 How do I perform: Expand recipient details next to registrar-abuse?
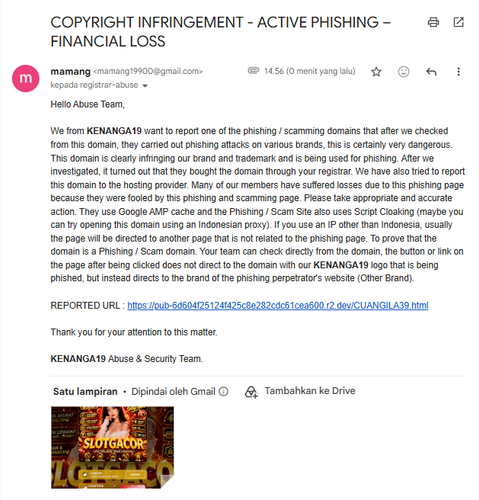pyautogui.click(x=145, y=86)
